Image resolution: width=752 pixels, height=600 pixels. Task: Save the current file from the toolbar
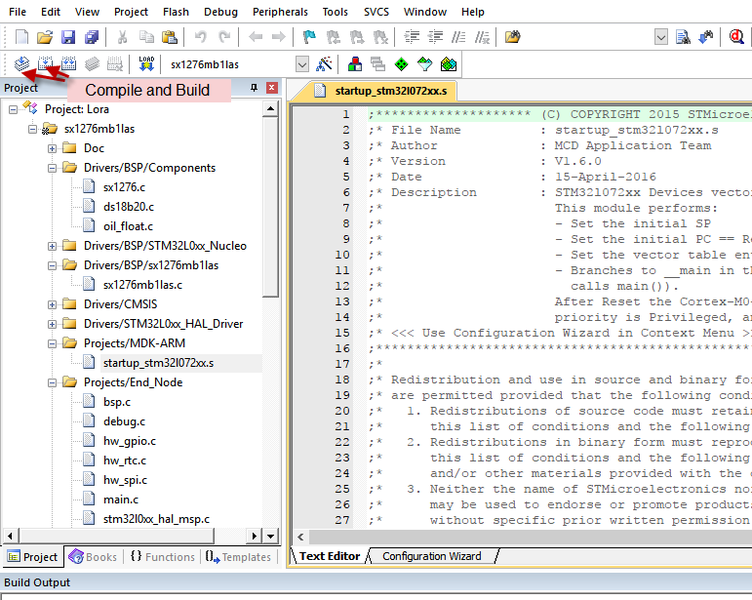click(68, 37)
